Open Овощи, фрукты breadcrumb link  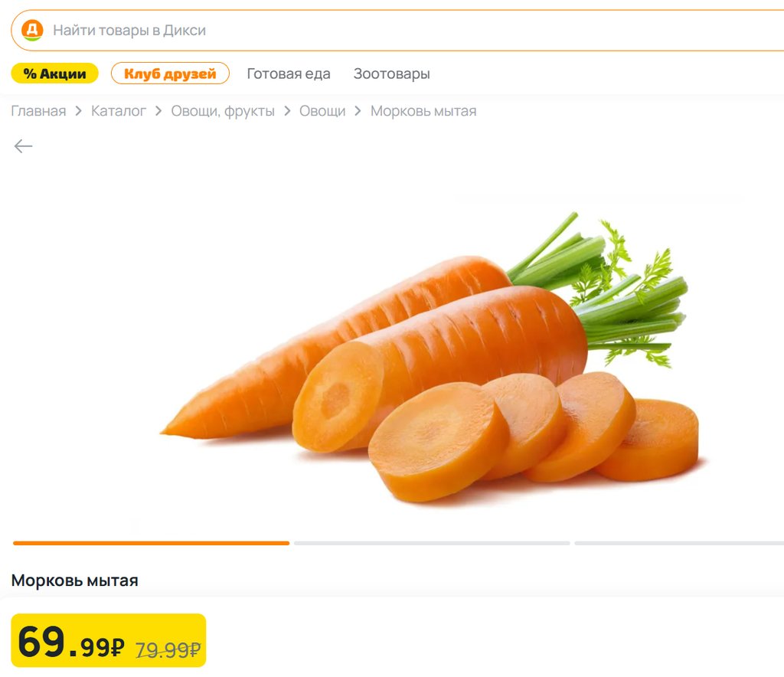click(223, 111)
